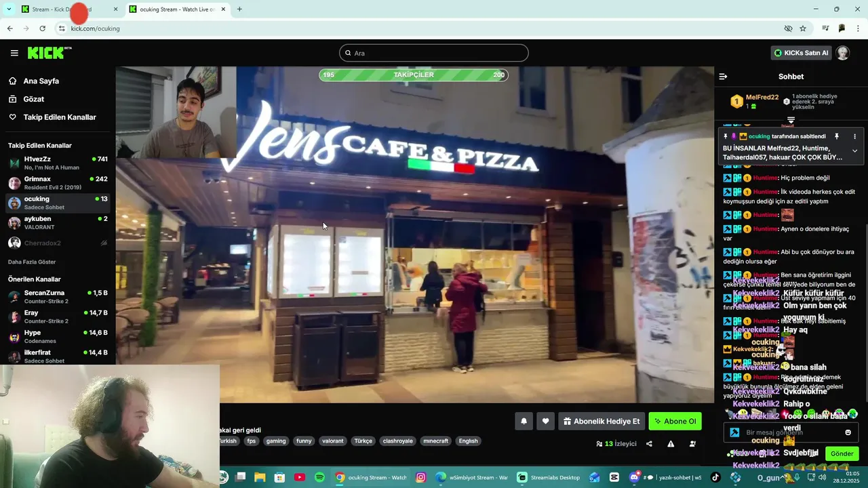Viewport: 868px width, 488px height.
Task: Switch to Stream - Kick Dashboard tab
Action: 61,9
